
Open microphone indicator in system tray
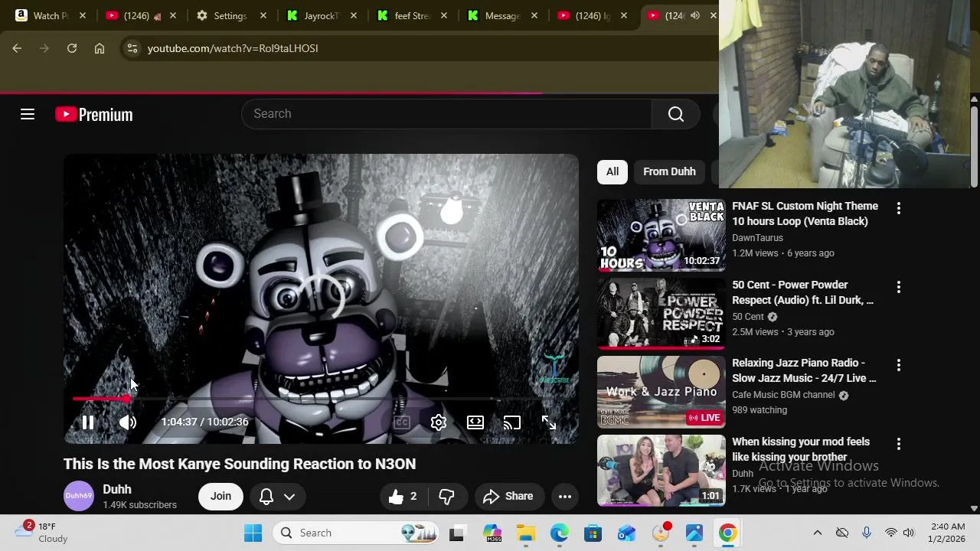click(x=867, y=533)
